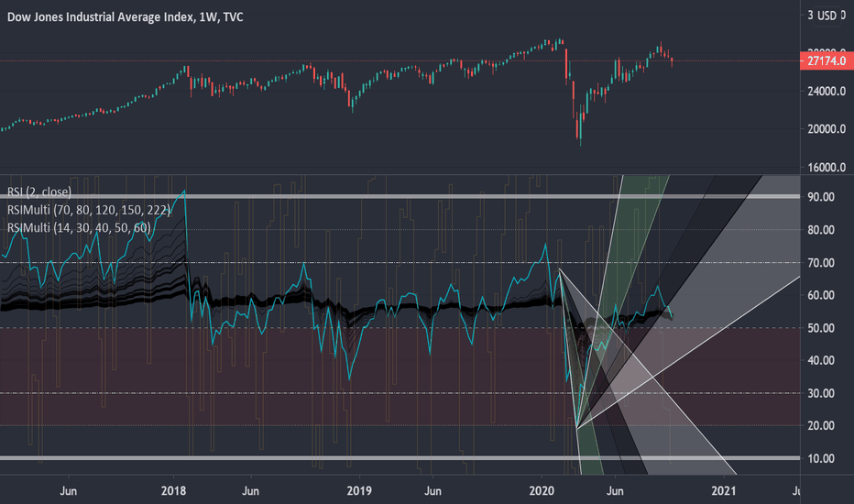The width and height of the screenshot is (854, 504).
Task: Click the 2020 label on time axis
Action: tap(542, 491)
